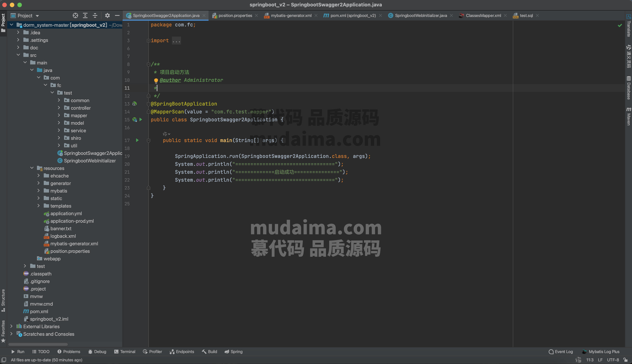Click the run gutter icon on line 15

click(x=141, y=119)
